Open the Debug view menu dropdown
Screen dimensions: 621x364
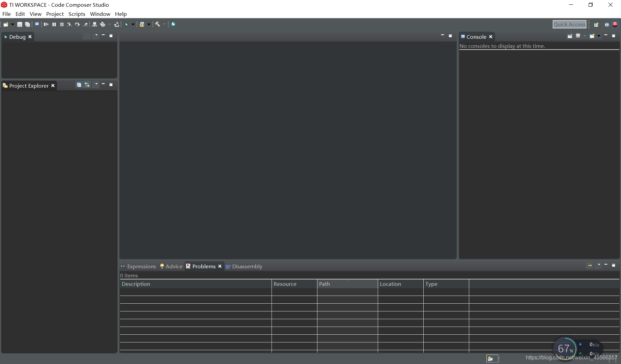pyautogui.click(x=96, y=35)
